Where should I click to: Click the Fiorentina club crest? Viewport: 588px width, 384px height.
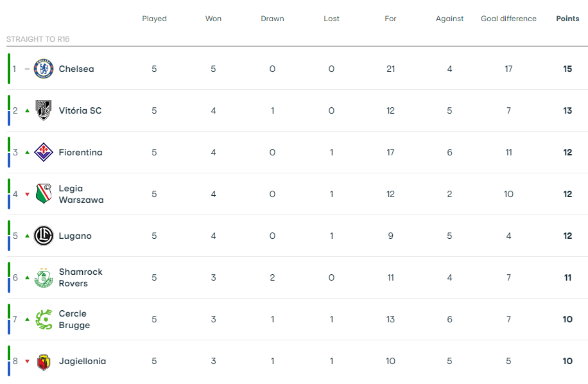pyautogui.click(x=44, y=152)
